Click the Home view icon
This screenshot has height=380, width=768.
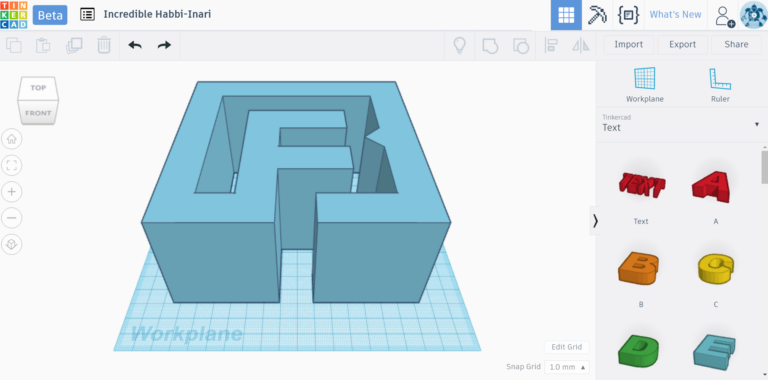[x=12, y=140]
